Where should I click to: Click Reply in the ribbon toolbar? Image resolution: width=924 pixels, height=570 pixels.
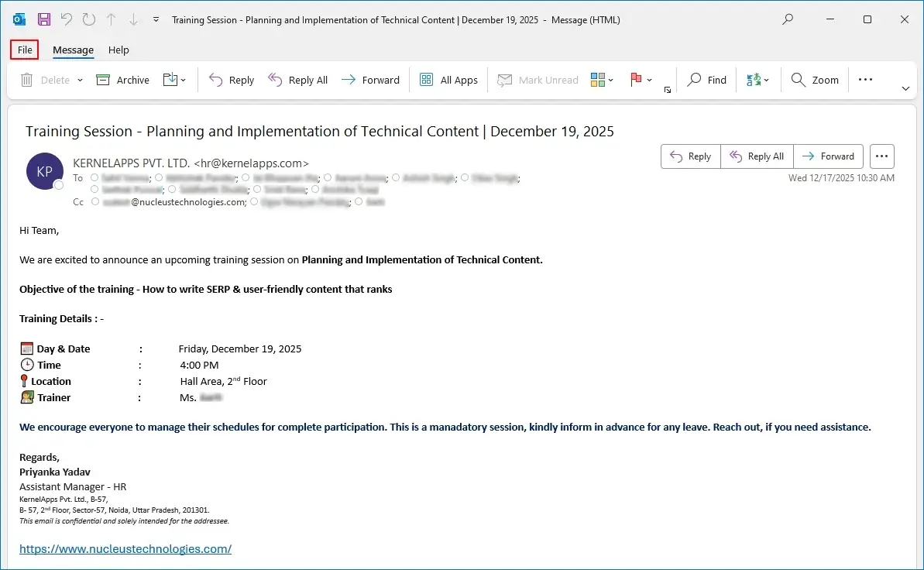pyautogui.click(x=232, y=80)
